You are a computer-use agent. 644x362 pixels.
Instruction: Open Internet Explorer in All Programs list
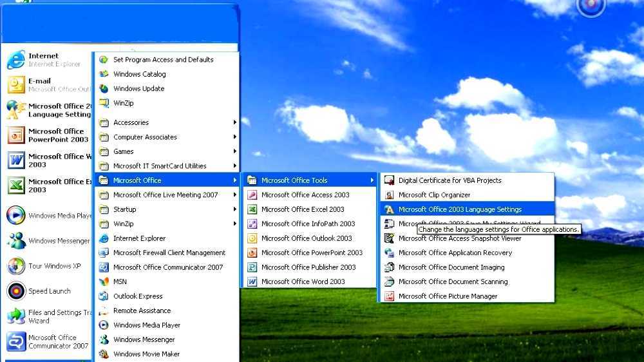tap(167, 238)
